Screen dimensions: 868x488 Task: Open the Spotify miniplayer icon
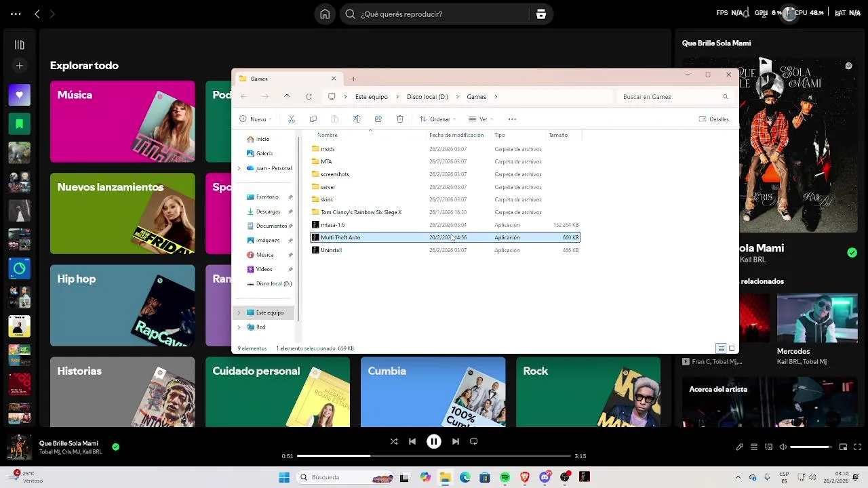844,447
